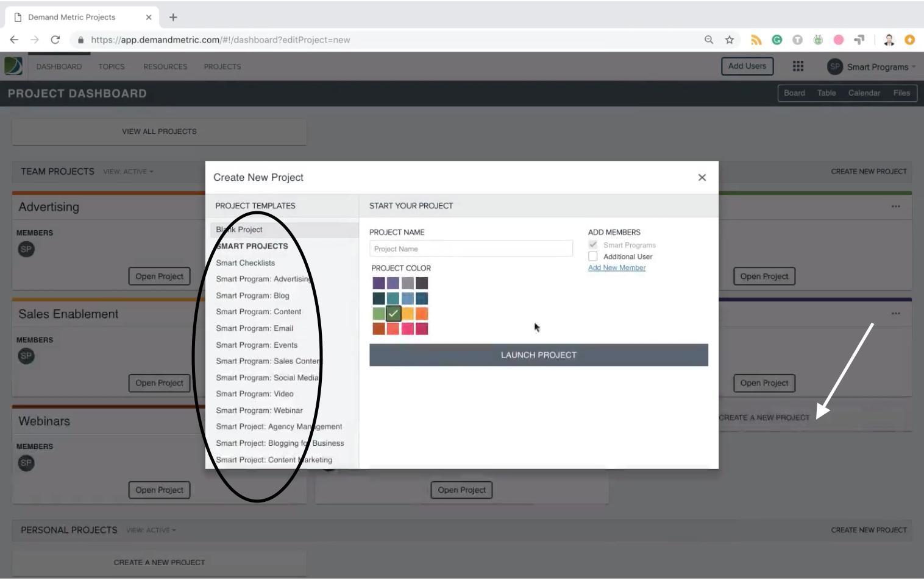Click the Demand Metric logo icon

[13, 66]
